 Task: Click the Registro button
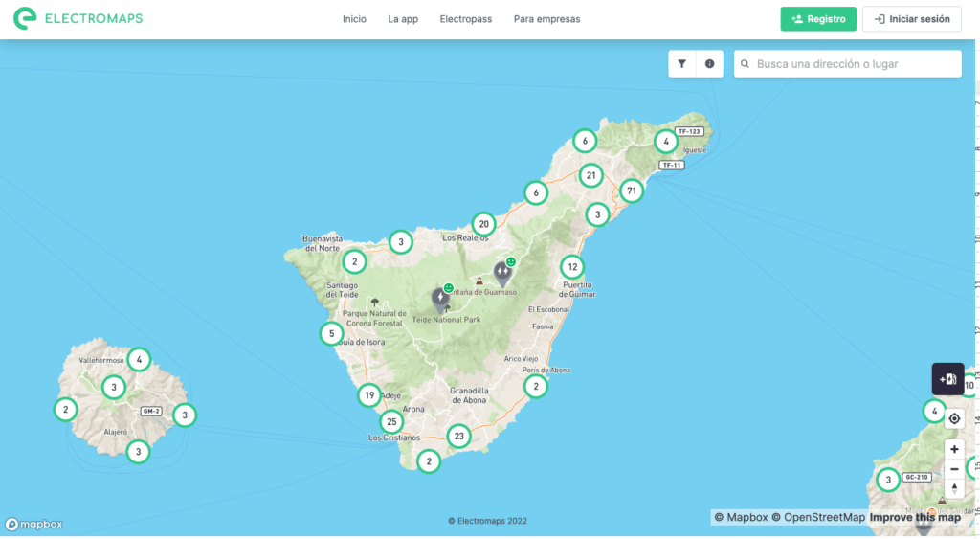818,19
